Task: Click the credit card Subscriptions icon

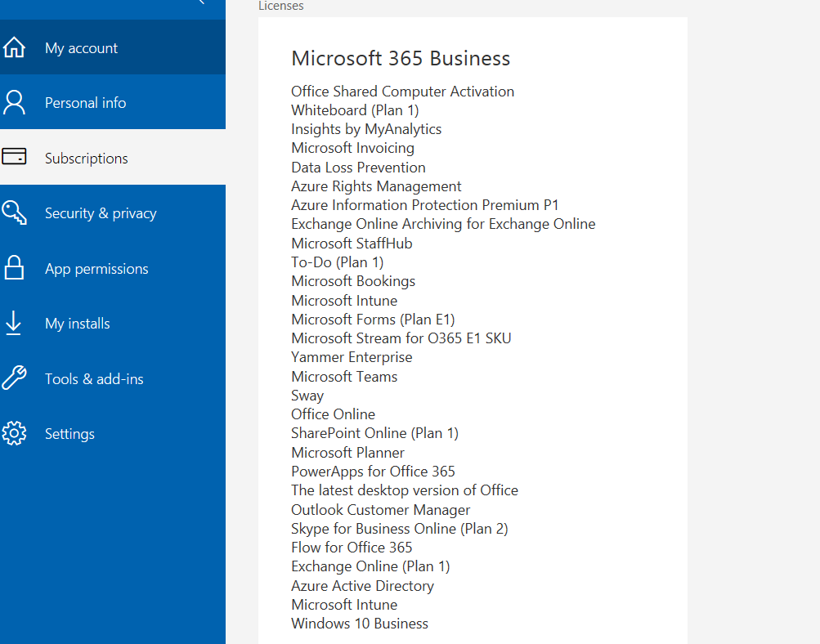Action: [14, 156]
